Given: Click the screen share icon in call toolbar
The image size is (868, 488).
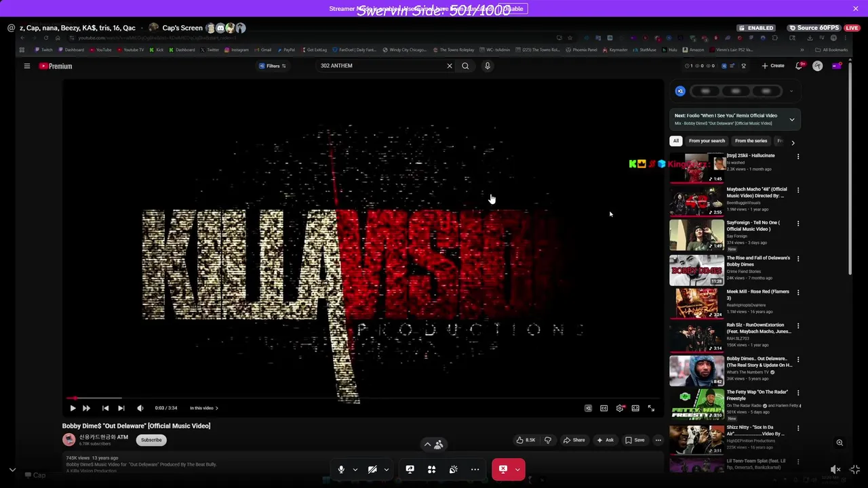Looking at the screenshot, I should (410, 469).
